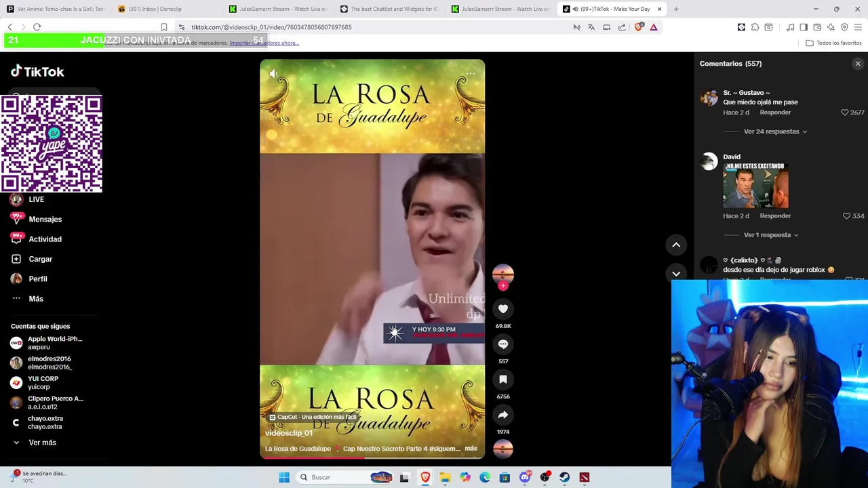The height and width of the screenshot is (488, 868).
Task: Open a new browser tab
Action: [x=676, y=9]
